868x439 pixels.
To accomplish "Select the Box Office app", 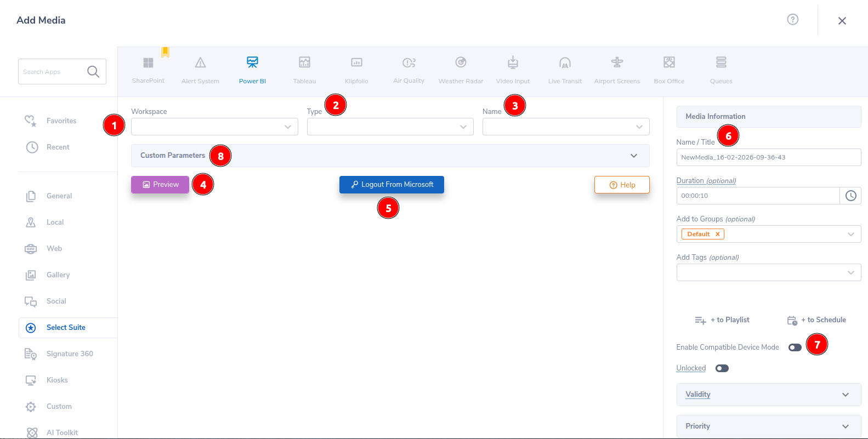I will point(669,70).
